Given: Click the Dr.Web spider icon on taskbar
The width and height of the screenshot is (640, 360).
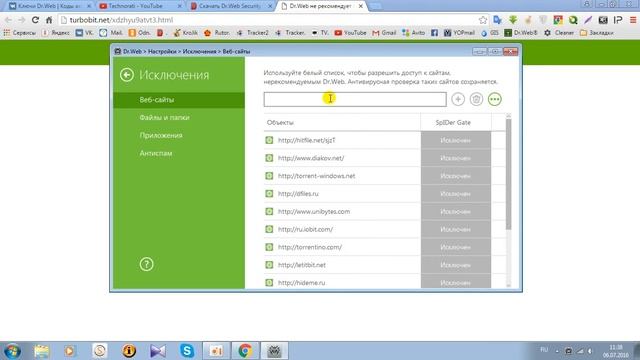Looking at the screenshot, I should [x=274, y=351].
